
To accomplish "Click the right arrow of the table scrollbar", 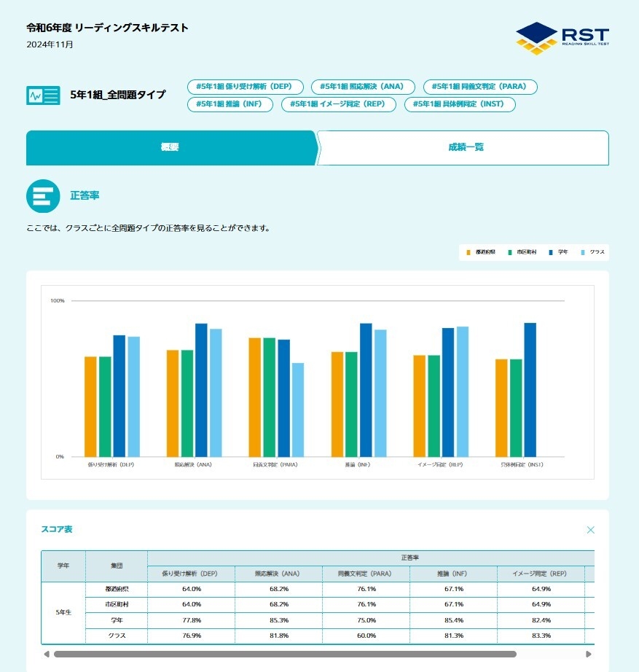I will coord(589,654).
